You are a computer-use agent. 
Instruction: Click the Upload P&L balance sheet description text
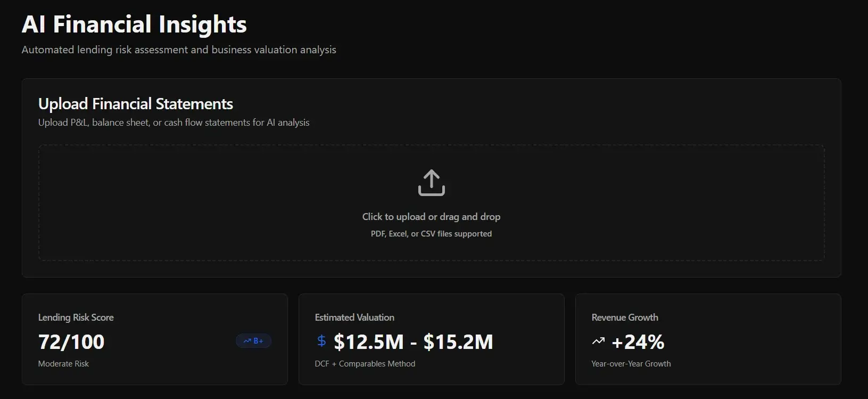tap(173, 123)
